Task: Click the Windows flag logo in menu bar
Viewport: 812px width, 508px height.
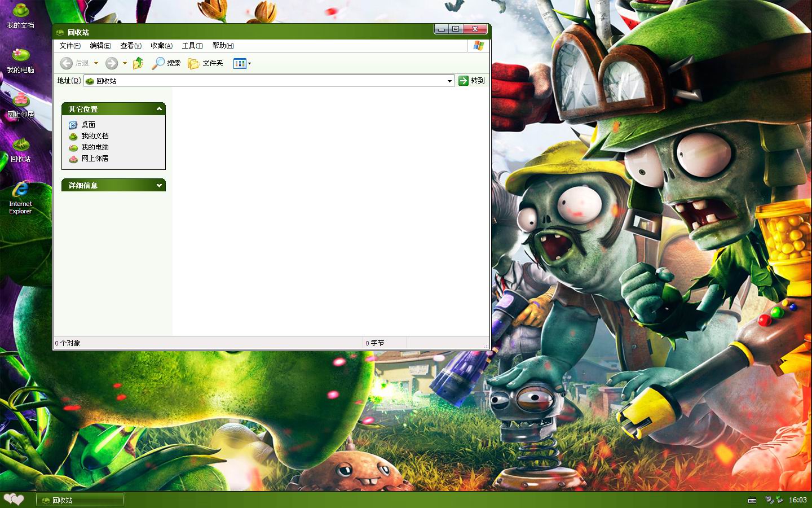Action: point(479,46)
